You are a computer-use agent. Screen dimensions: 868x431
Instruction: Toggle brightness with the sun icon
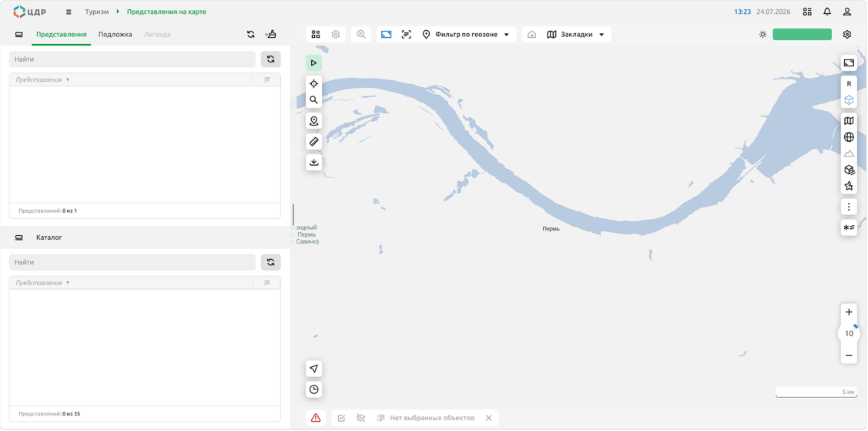tap(762, 35)
